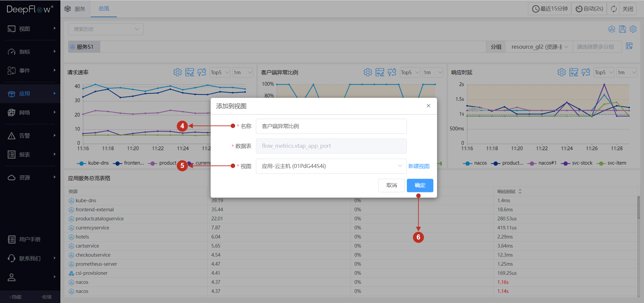Switch to the 总览 tab
Screen dimensions: 644x303
pos(104,8)
